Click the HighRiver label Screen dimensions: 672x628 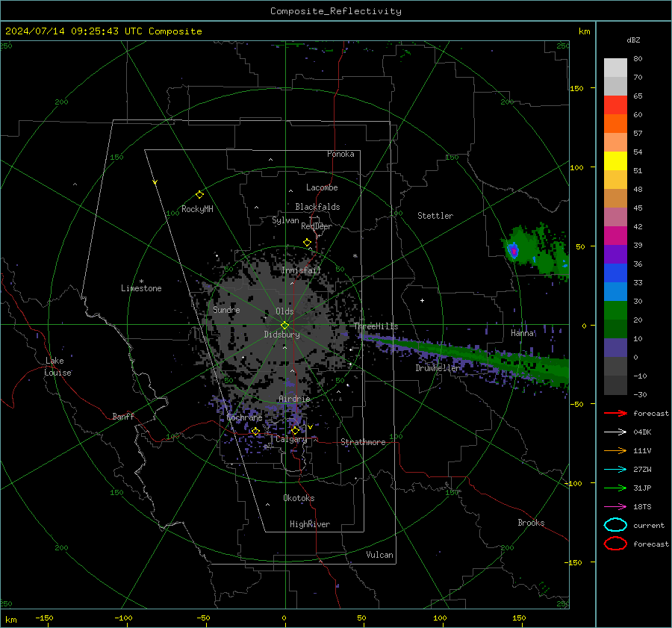(310, 524)
